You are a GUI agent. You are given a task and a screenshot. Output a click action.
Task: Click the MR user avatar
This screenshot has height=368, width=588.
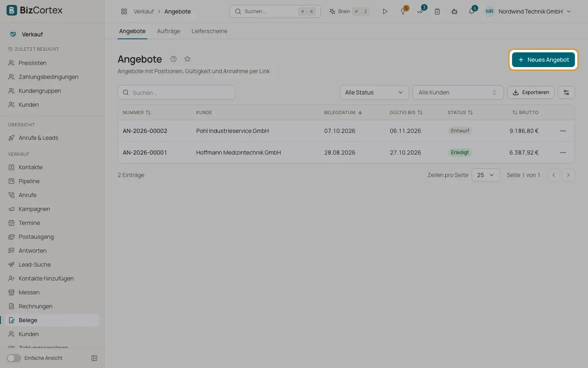tap(489, 11)
